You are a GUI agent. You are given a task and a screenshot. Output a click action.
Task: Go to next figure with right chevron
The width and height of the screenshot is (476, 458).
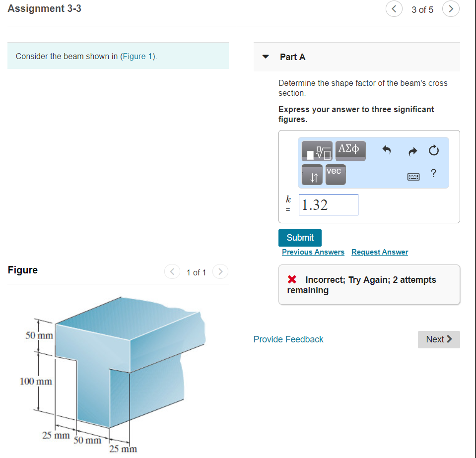(220, 271)
